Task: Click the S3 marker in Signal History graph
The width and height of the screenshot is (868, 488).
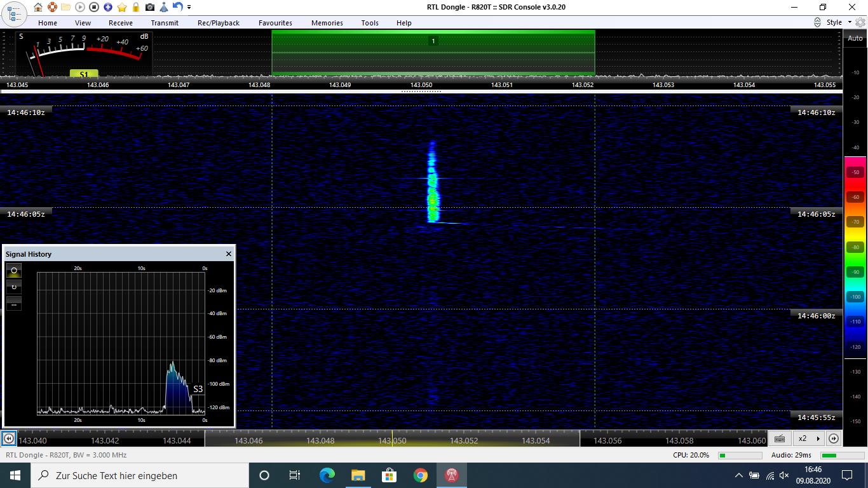Action: (198, 389)
